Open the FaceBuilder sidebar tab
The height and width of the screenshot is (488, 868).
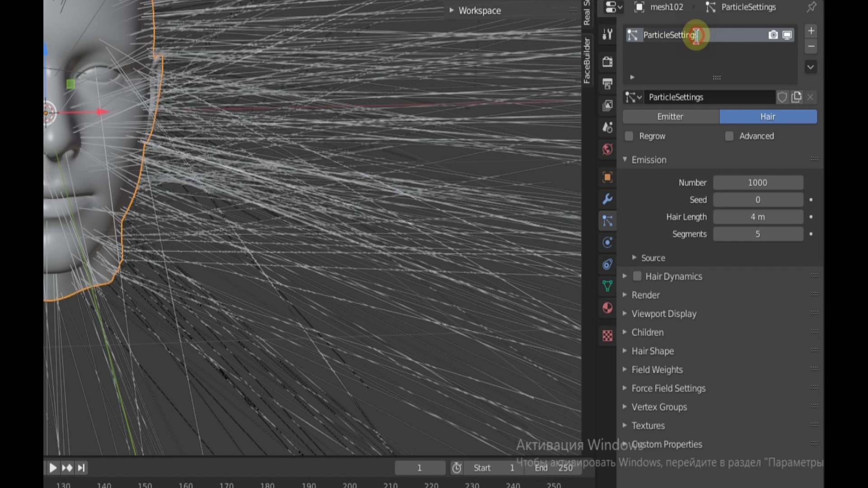pyautogui.click(x=587, y=61)
